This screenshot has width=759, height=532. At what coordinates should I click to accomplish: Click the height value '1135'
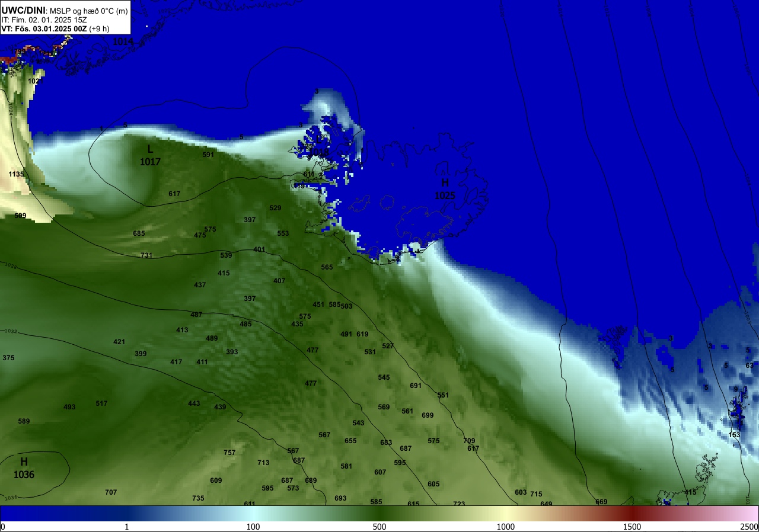(x=17, y=174)
